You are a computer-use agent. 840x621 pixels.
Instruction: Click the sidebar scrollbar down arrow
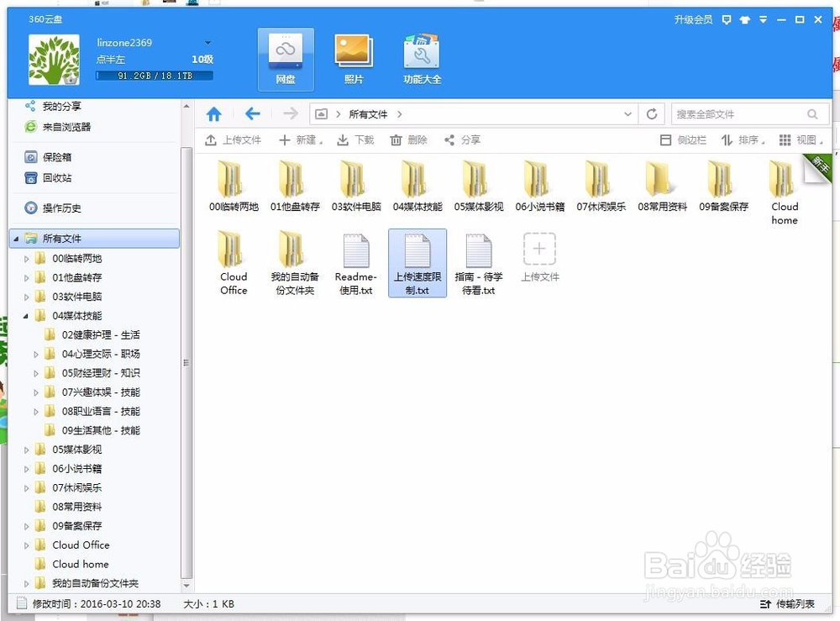click(x=186, y=586)
